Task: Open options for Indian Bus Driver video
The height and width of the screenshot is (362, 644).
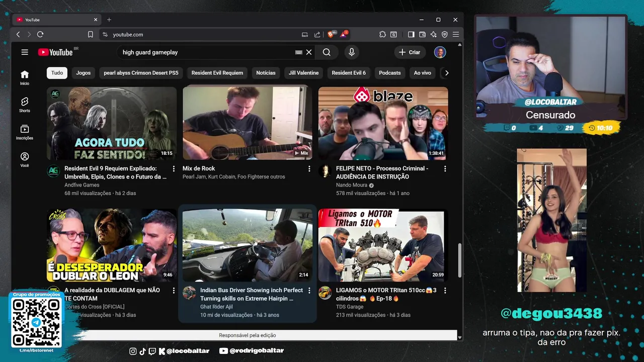Action: pyautogui.click(x=309, y=291)
